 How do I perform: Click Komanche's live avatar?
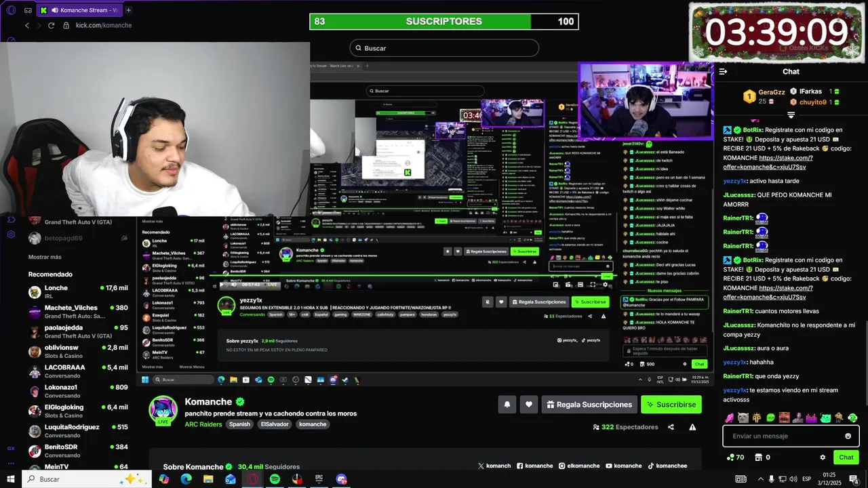163,410
